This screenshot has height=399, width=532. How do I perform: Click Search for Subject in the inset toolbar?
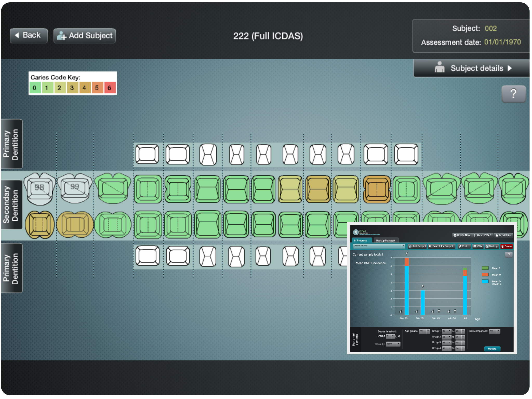click(x=441, y=246)
